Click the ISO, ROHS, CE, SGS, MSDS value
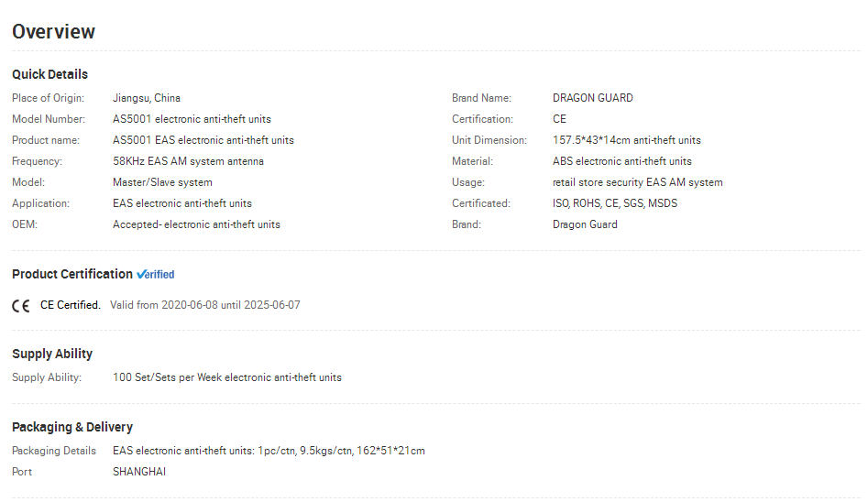 615,203
